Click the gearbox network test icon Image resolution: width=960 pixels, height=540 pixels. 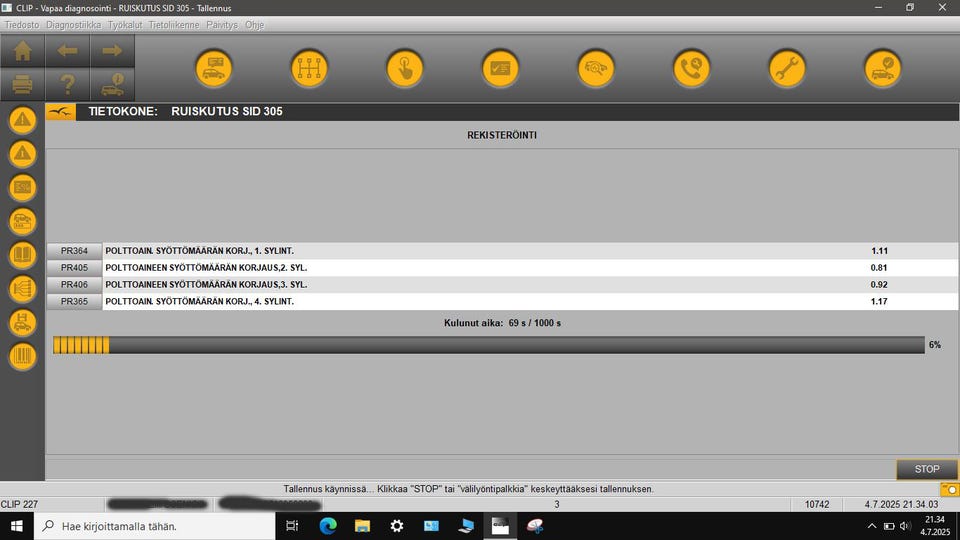click(x=309, y=68)
